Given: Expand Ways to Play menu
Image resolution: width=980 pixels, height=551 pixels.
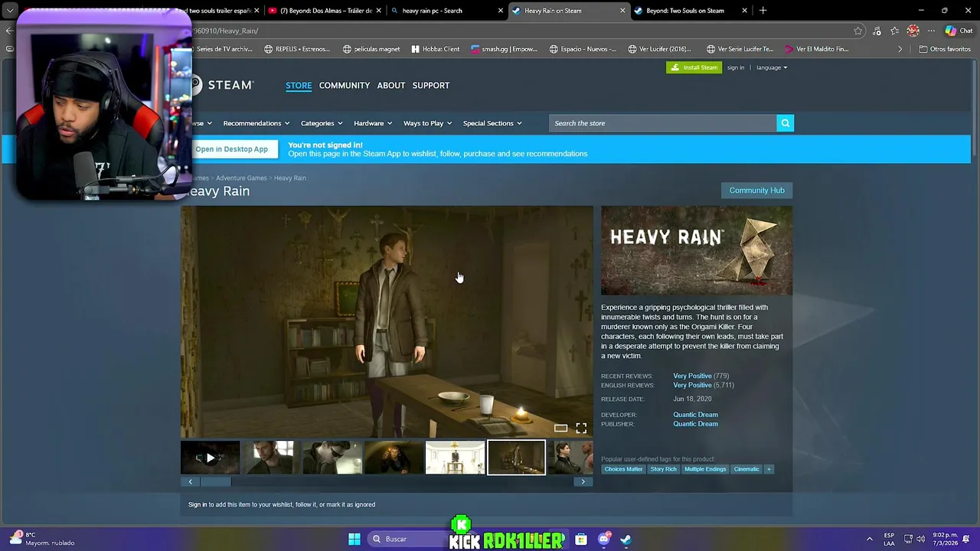Looking at the screenshot, I should (x=427, y=123).
